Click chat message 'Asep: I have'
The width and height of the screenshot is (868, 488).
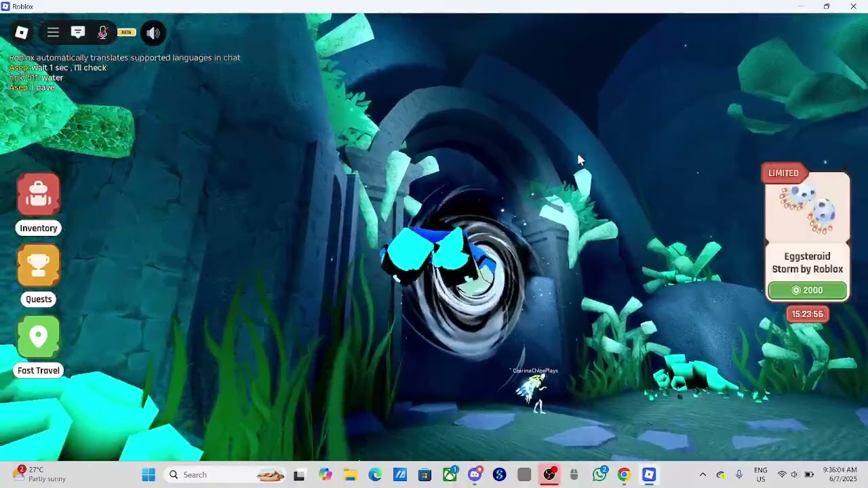(x=32, y=87)
